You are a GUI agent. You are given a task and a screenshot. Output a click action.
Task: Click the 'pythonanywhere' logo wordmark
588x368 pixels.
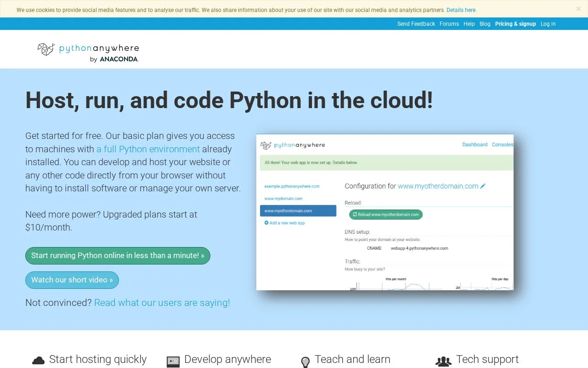click(99, 48)
